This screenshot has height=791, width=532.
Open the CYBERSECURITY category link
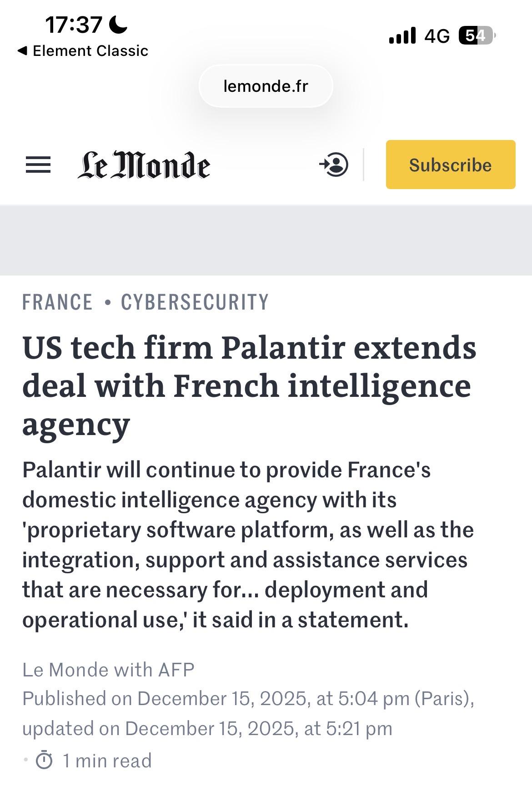coord(195,302)
